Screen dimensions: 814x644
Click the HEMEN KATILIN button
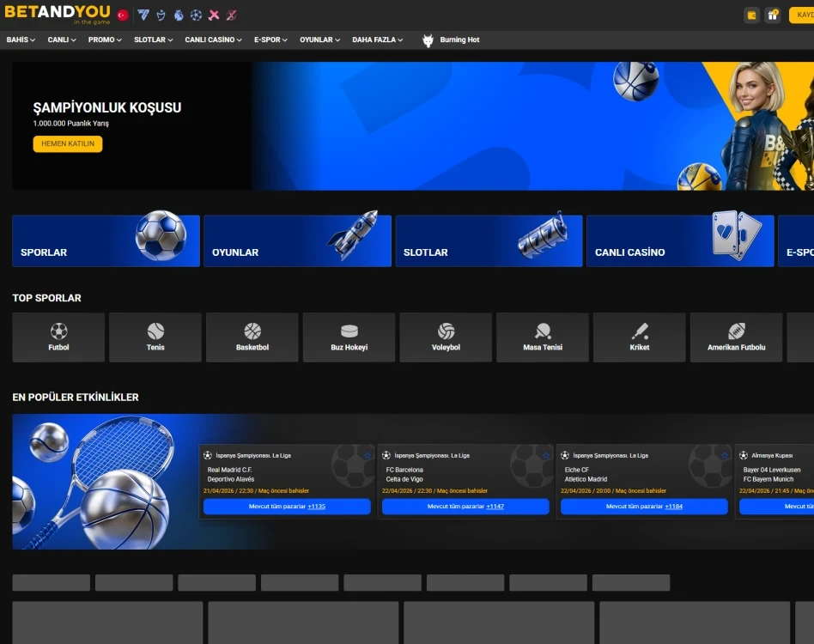click(x=68, y=143)
